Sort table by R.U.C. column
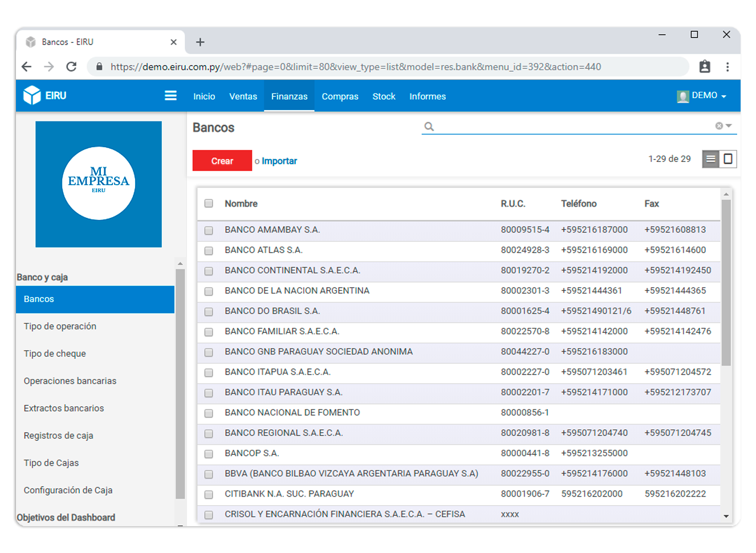This screenshot has width=756, height=553. tap(513, 204)
